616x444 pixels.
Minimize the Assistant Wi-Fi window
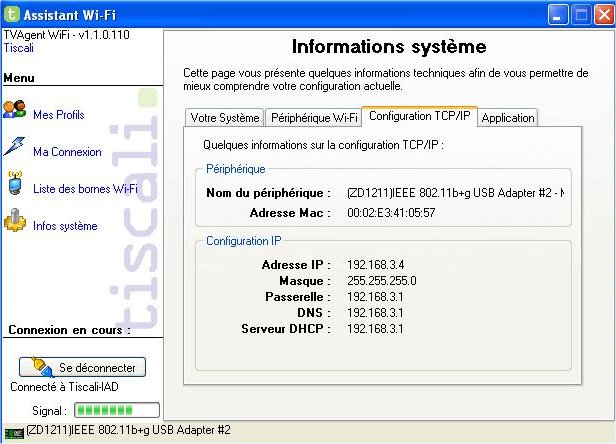(558, 15)
